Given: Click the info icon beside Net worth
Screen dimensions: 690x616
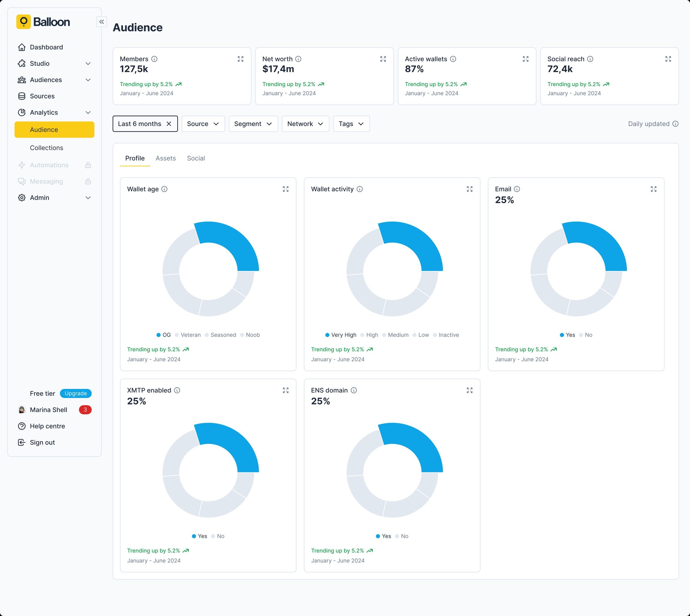Looking at the screenshot, I should pos(298,59).
